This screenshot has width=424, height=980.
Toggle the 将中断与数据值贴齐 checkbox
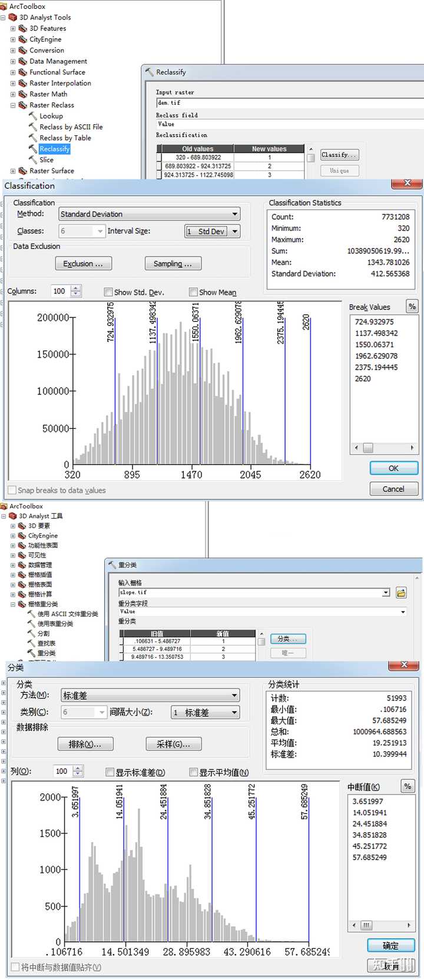tap(15, 967)
